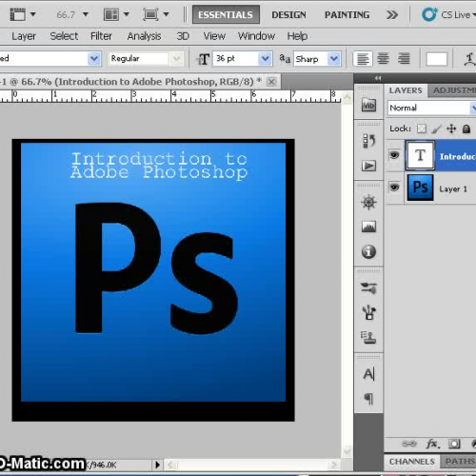Close the document tab

[x=271, y=82]
